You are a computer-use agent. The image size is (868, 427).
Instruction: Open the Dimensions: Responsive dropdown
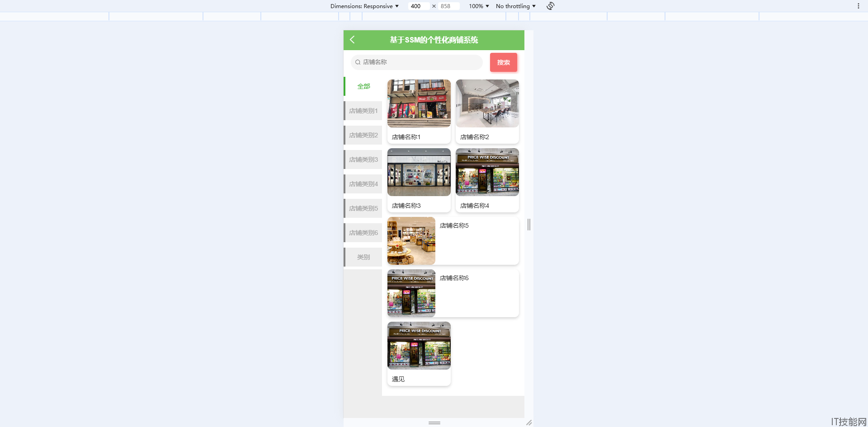point(364,6)
